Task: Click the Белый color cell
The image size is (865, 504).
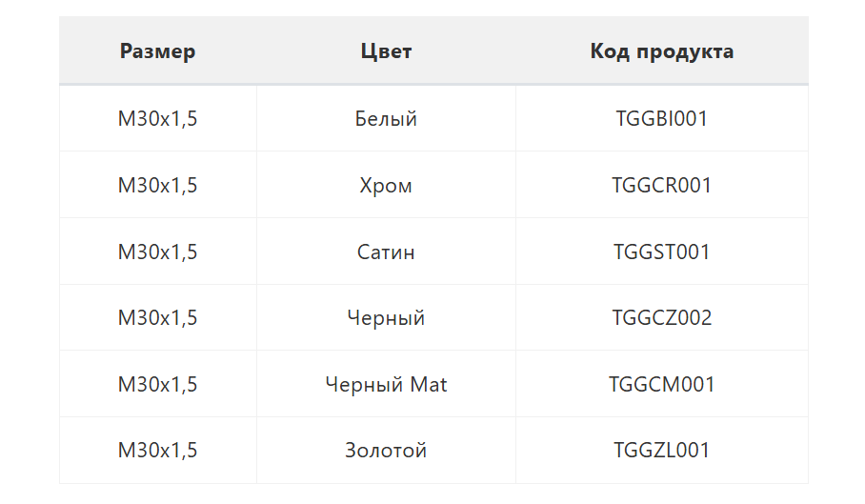Action: click(386, 119)
